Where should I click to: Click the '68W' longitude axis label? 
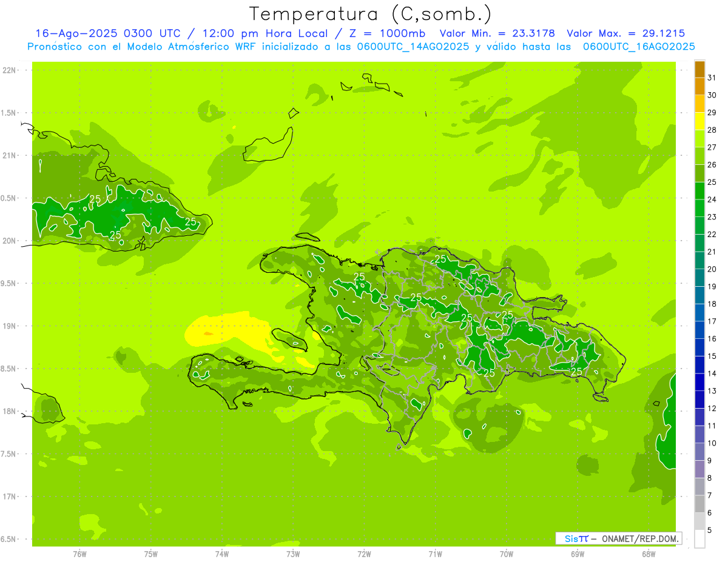point(649,554)
